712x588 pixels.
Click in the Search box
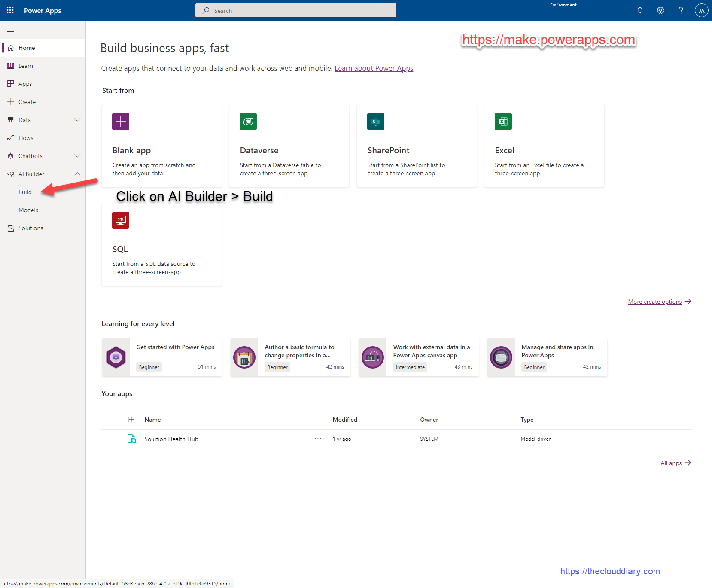(296, 10)
